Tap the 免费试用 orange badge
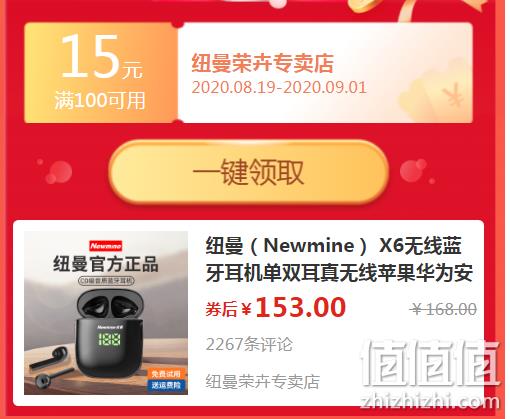The height and width of the screenshot is (419, 510). pyautogui.click(x=166, y=374)
